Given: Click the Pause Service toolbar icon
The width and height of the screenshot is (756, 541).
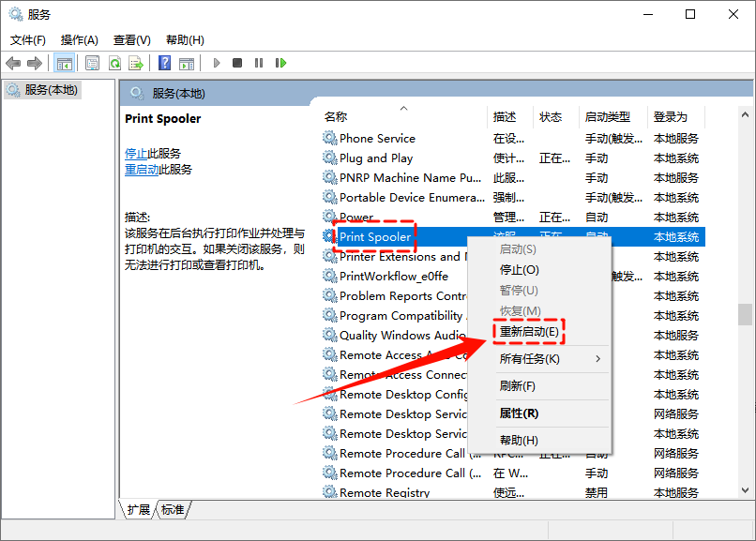Looking at the screenshot, I should click(x=259, y=63).
